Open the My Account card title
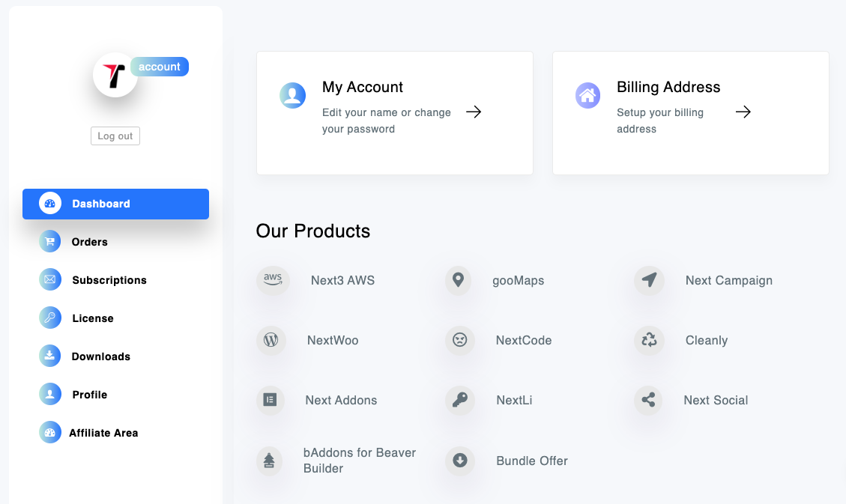The image size is (846, 504). [x=363, y=88]
